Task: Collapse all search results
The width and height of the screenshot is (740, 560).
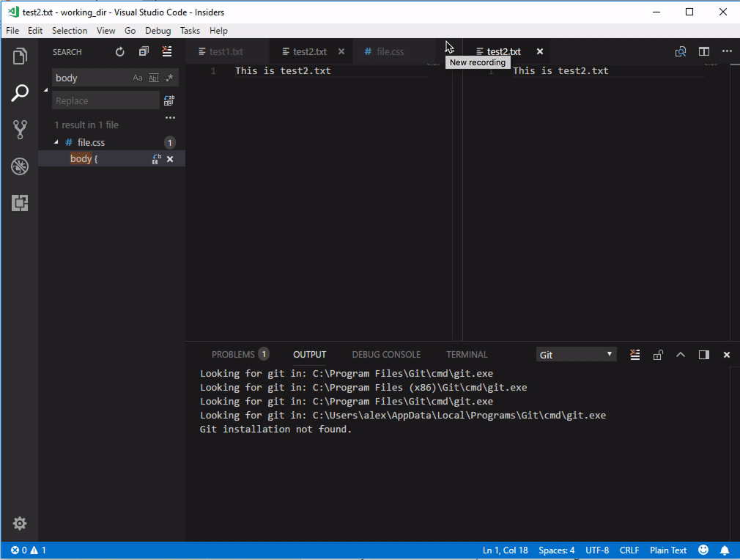Action: [144, 51]
